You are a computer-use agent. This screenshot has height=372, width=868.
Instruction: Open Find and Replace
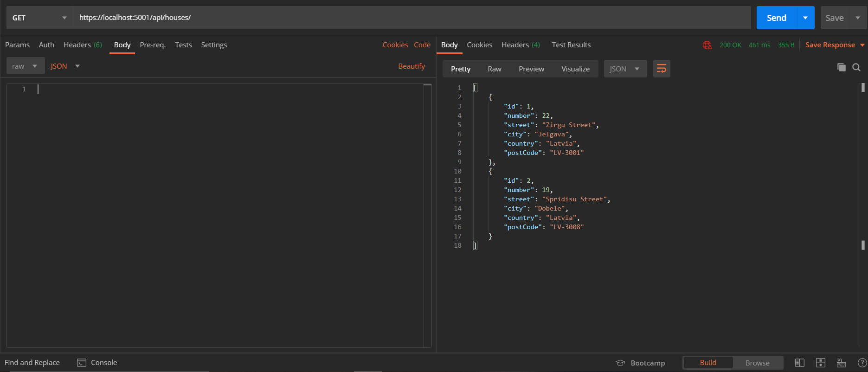click(32, 363)
